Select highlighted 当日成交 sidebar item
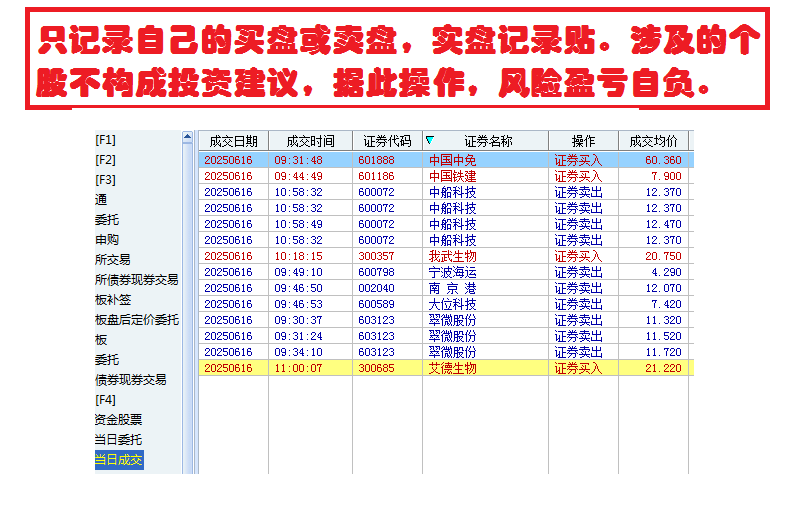The height and width of the screenshot is (515, 797). (119, 460)
